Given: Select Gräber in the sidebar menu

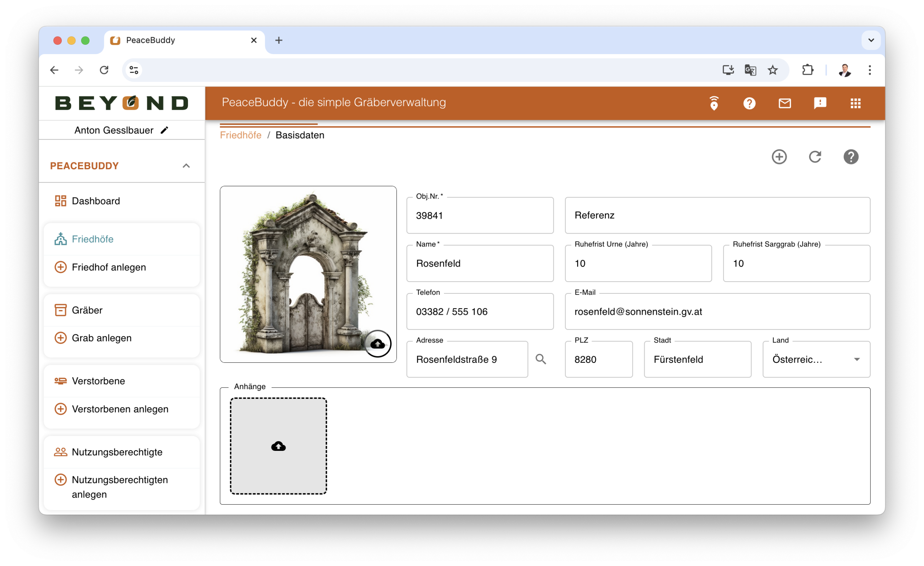Looking at the screenshot, I should (x=87, y=310).
